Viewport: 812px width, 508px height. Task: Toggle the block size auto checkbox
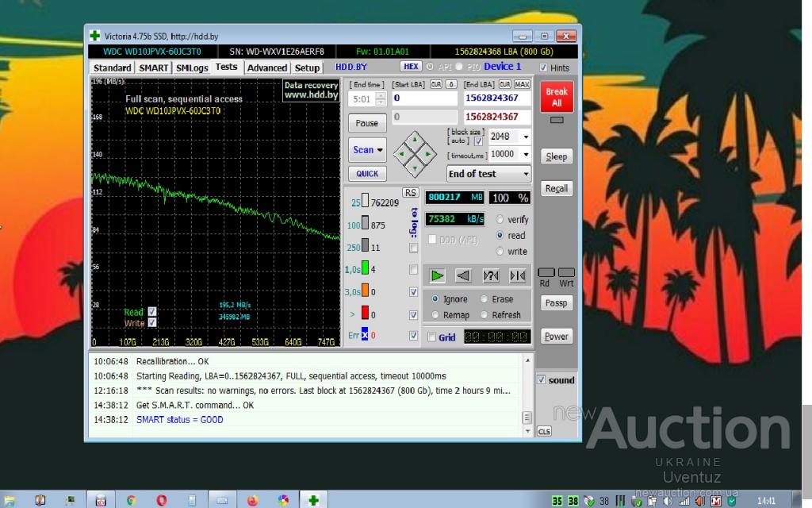coord(478,141)
